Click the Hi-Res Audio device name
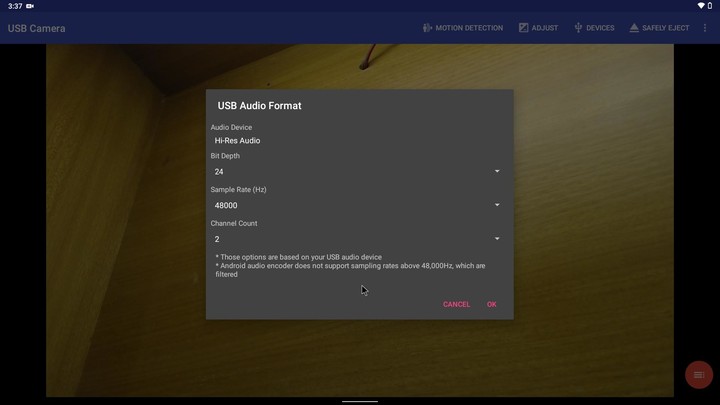Screen dimensions: 720x405 tap(237, 141)
